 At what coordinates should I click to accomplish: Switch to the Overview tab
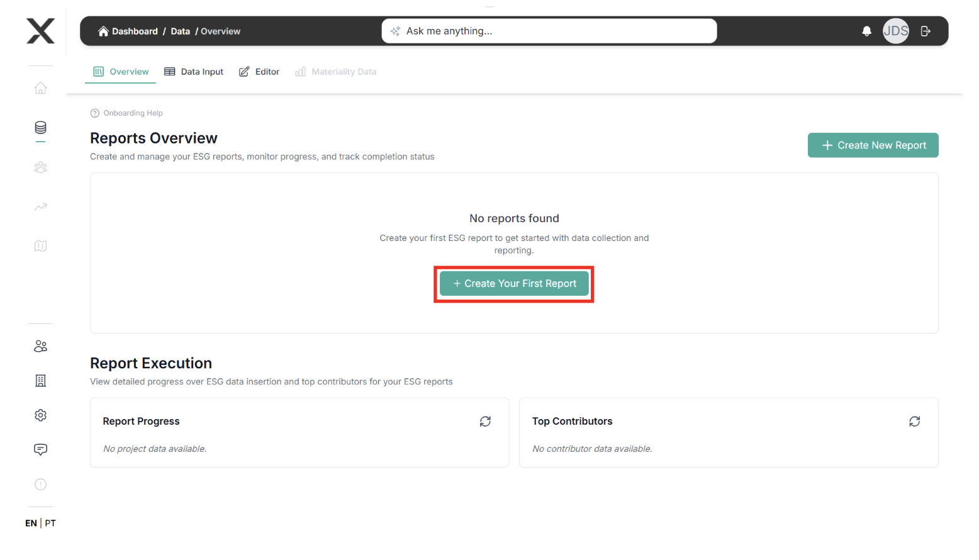coord(121,72)
